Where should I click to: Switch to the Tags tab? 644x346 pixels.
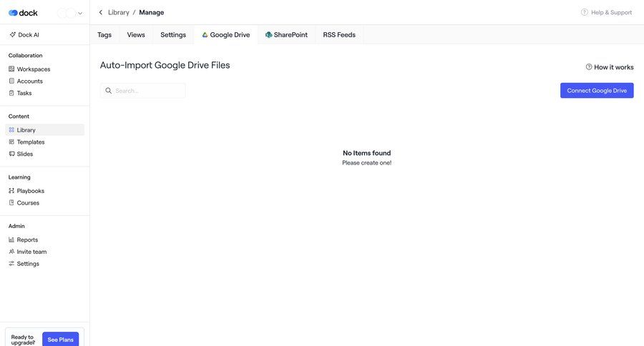click(x=104, y=35)
